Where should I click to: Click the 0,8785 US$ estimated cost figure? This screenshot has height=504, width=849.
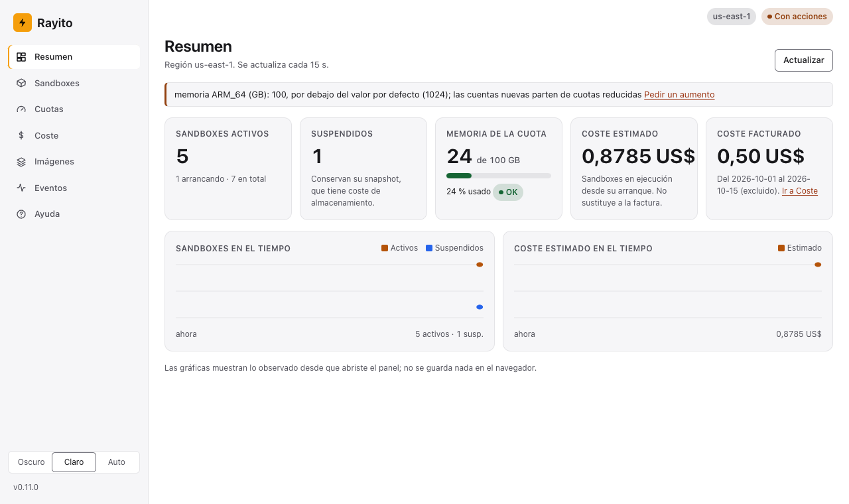[638, 157]
